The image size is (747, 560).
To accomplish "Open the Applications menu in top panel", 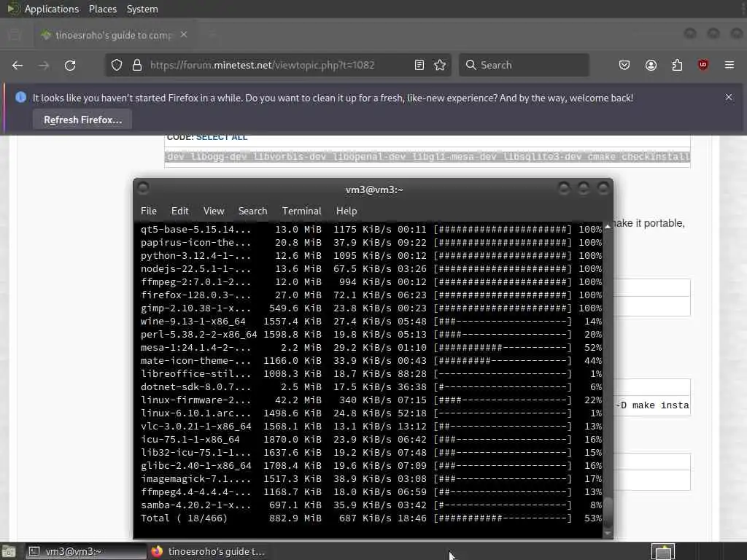I will [x=52, y=9].
